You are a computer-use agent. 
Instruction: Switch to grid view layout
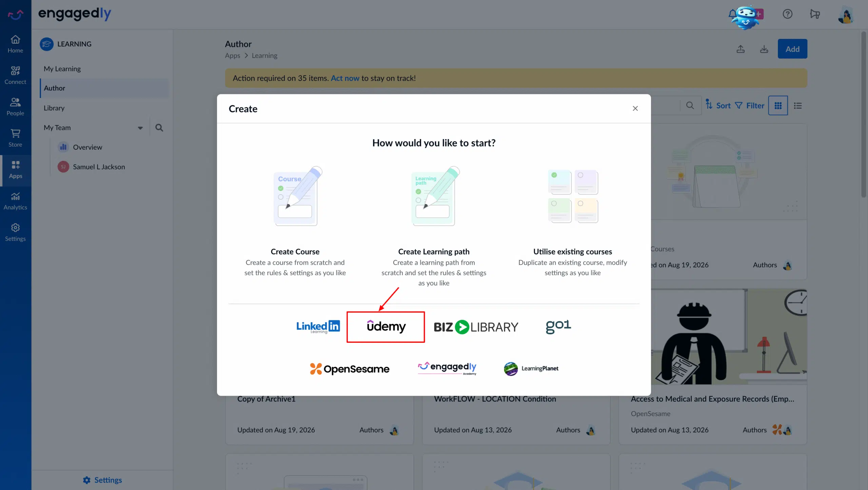click(778, 106)
